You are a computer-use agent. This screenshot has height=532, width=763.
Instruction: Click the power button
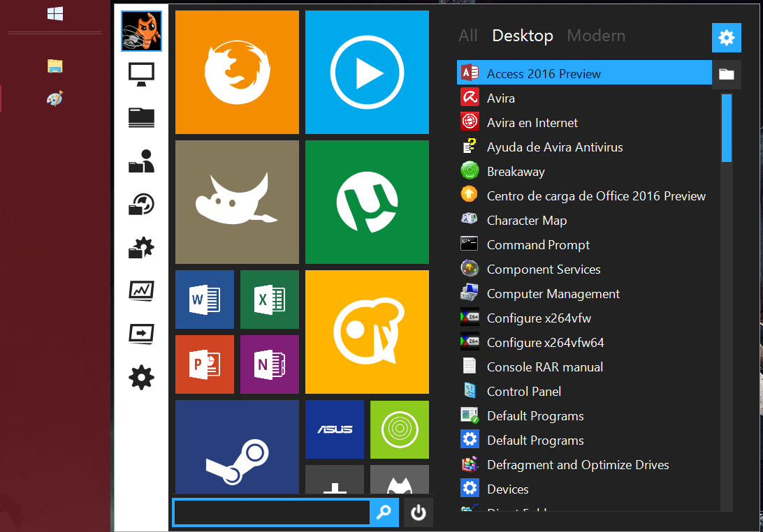point(419,512)
